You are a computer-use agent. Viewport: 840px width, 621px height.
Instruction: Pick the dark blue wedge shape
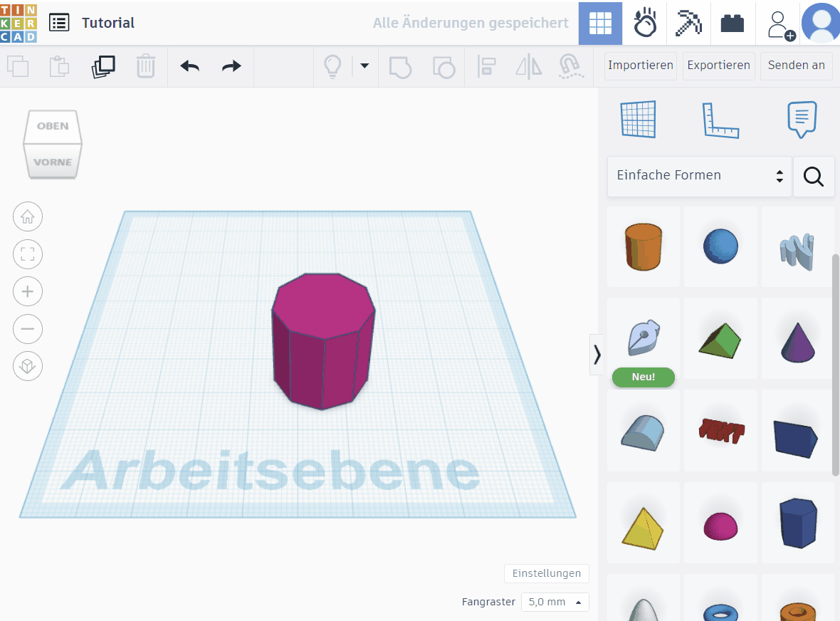(796, 439)
